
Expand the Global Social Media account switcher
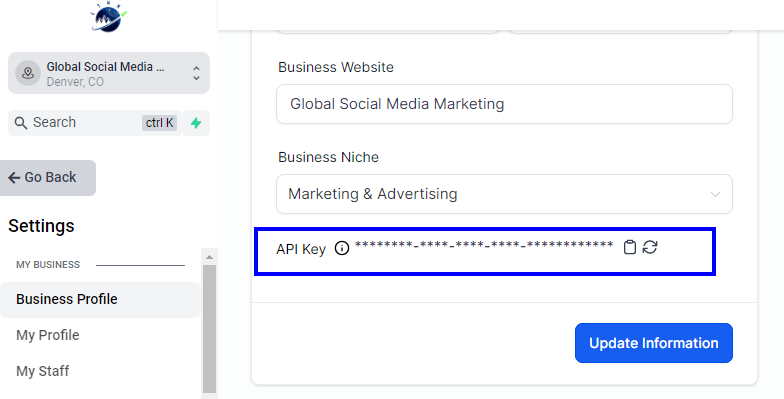tap(109, 73)
